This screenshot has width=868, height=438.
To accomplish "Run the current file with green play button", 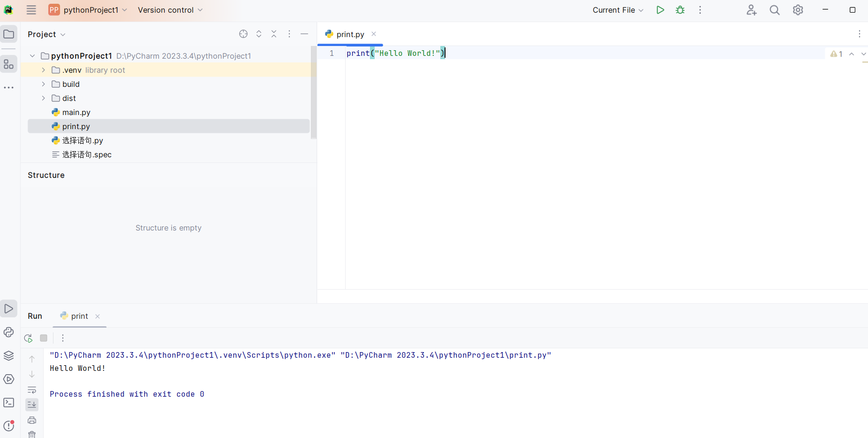I will click(660, 10).
